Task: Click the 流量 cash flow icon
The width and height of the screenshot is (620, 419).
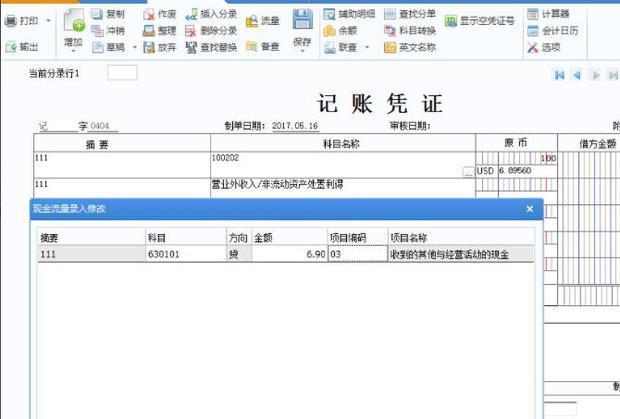Action: click(x=252, y=21)
